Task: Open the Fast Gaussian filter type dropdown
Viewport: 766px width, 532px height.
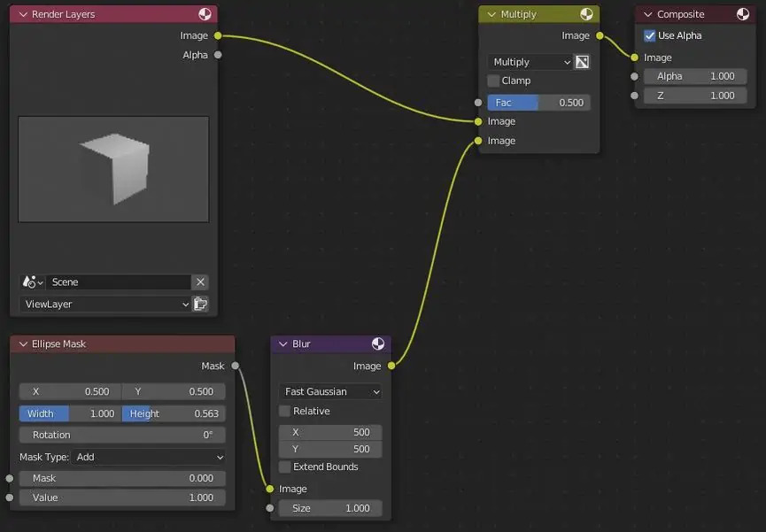Action: pos(330,391)
